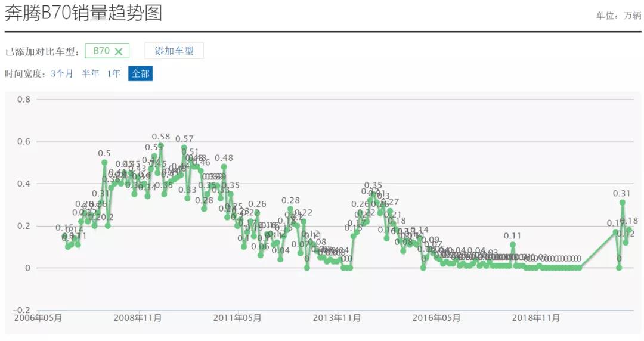This screenshot has width=644, height=341.
Task: Click the 0.5 data point marker
Action: click(104, 162)
